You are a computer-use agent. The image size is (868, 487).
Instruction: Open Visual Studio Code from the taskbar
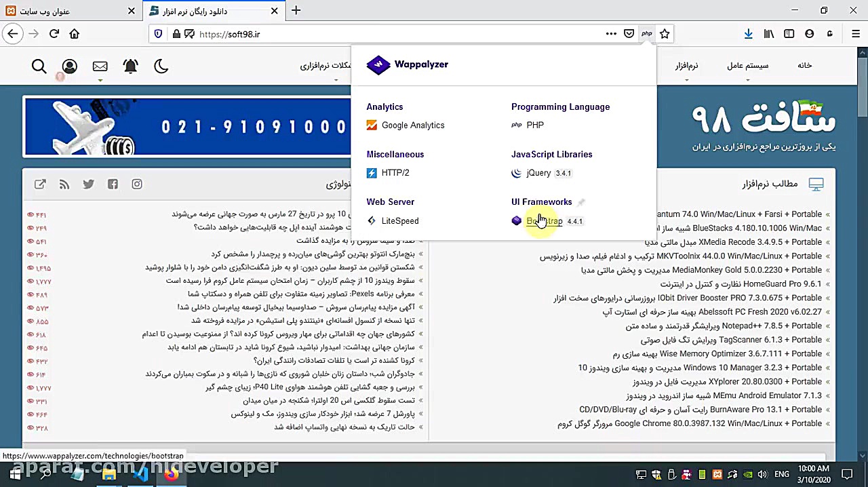(140, 474)
